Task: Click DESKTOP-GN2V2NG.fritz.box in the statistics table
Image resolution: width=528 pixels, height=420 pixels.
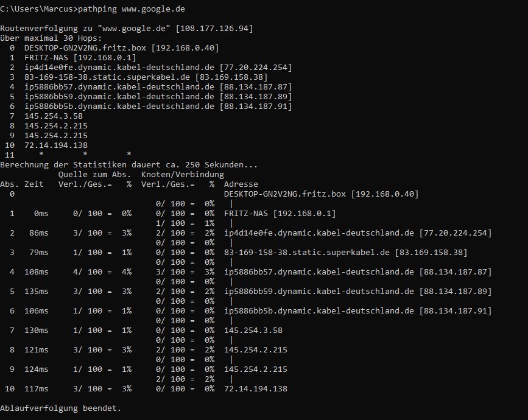Action: pos(286,194)
